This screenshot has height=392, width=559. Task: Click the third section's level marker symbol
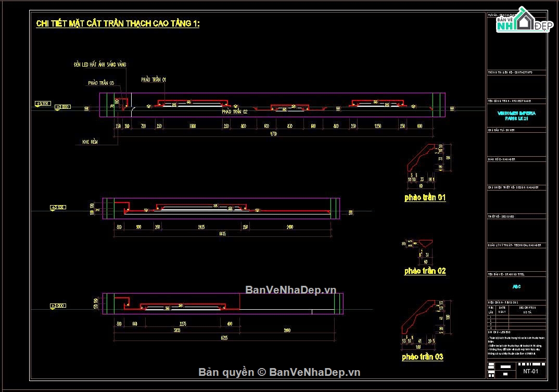click(x=58, y=306)
